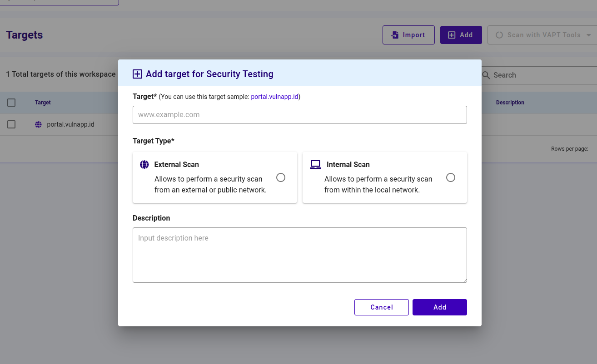The height and width of the screenshot is (364, 597).
Task: Click the Target column header
Action: (x=43, y=103)
